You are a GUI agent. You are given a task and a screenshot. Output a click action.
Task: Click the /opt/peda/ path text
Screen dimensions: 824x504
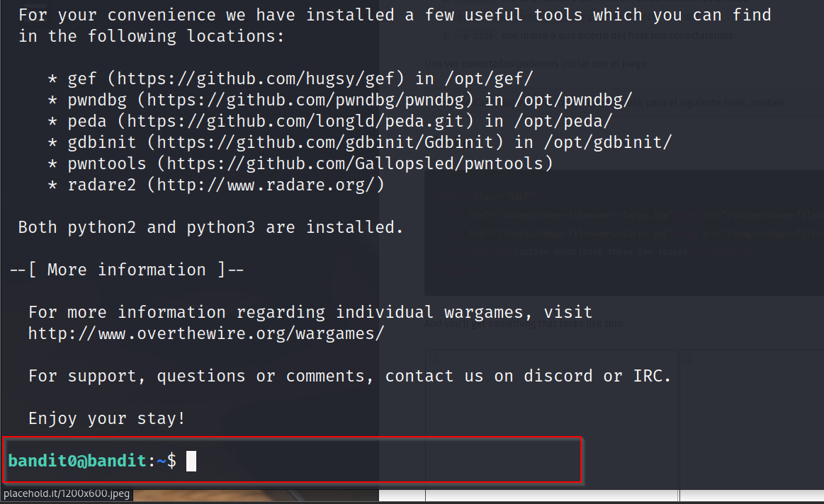pyautogui.click(x=563, y=121)
